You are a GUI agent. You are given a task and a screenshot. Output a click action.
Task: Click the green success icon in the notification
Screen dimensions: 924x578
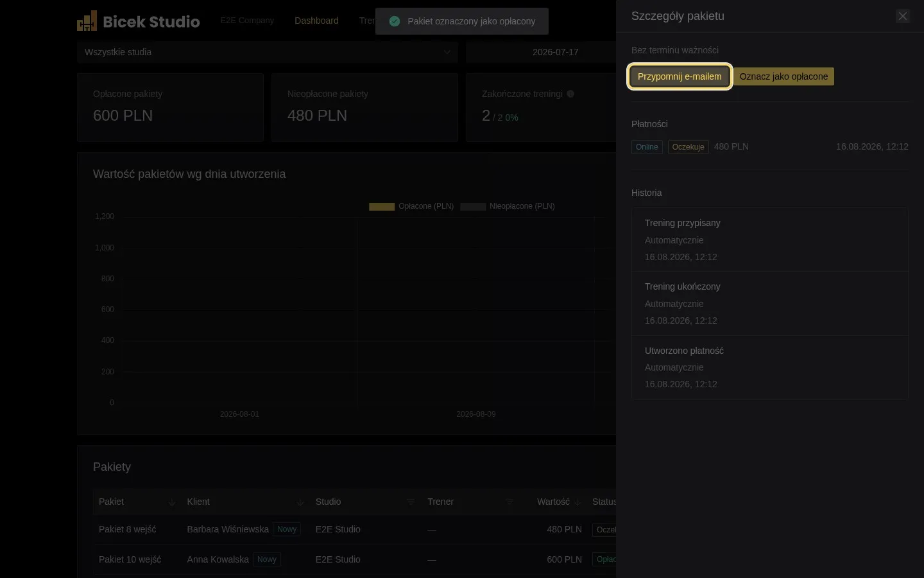395,21
